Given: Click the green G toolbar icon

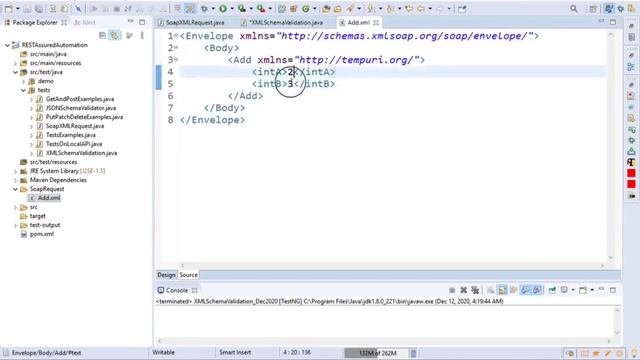Looking at the screenshot, I should pyautogui.click(x=306, y=9).
